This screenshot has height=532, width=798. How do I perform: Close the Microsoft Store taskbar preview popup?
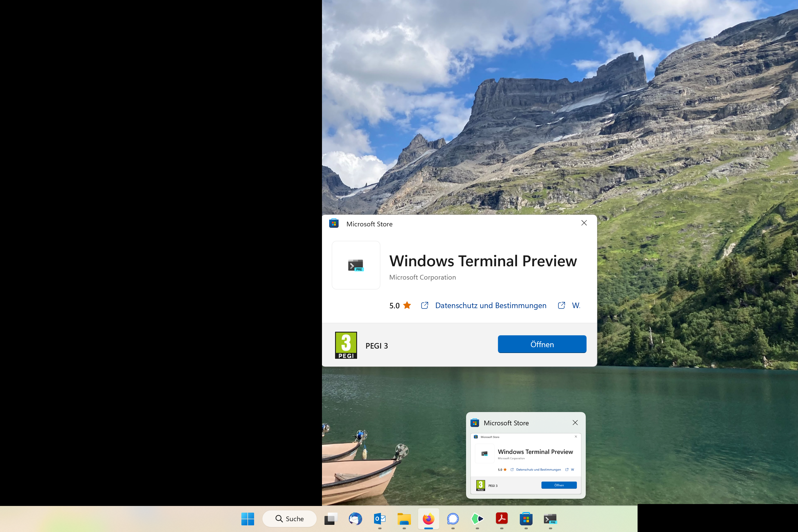pos(575,423)
